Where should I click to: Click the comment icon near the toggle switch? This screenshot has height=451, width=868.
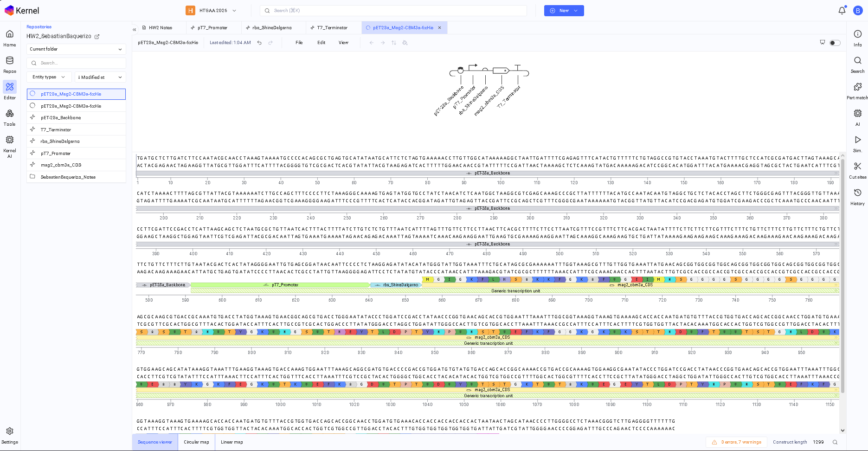coord(822,42)
